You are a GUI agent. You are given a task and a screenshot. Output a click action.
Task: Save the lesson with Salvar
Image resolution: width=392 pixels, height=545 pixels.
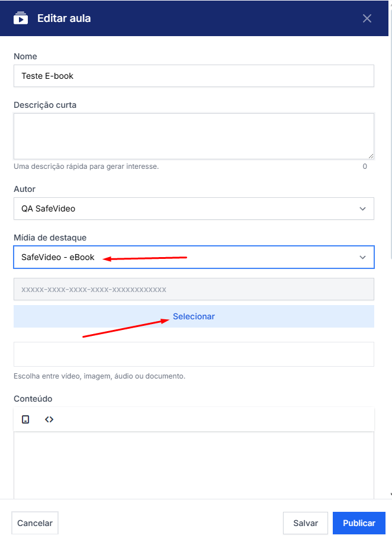tap(306, 523)
